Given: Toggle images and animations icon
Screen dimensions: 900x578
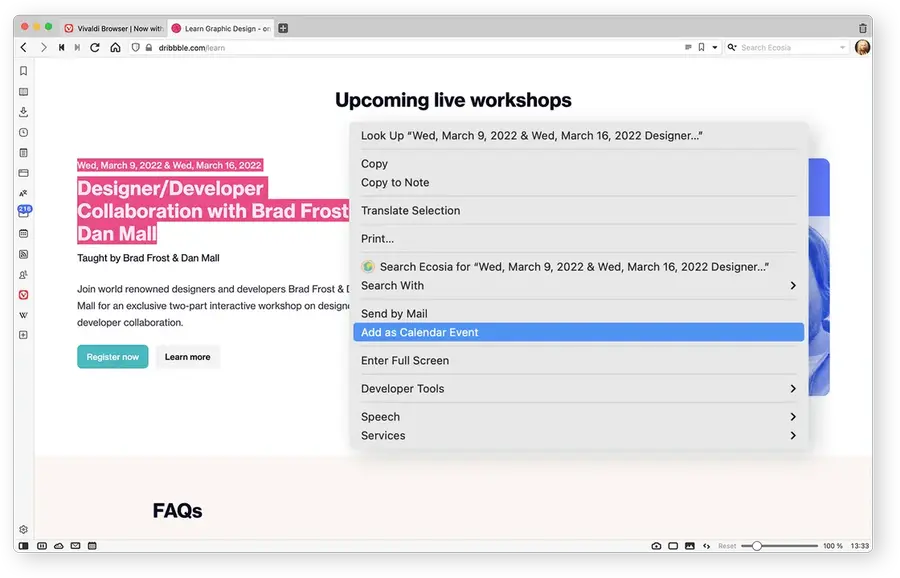Looking at the screenshot, I should (x=690, y=546).
